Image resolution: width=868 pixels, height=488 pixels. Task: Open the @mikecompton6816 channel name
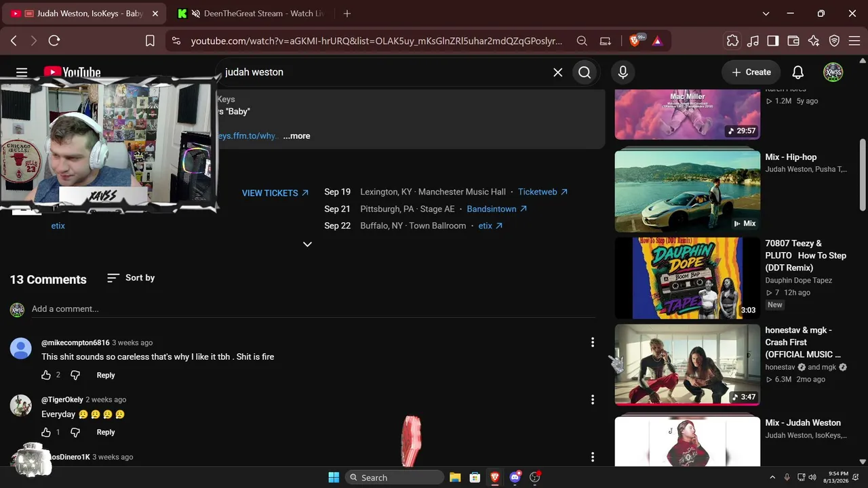75,342
